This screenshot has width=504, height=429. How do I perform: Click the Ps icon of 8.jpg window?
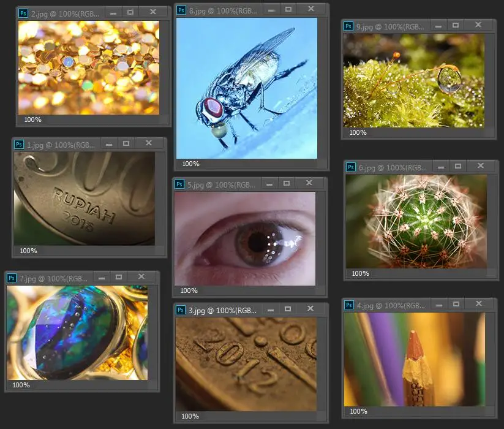click(181, 10)
